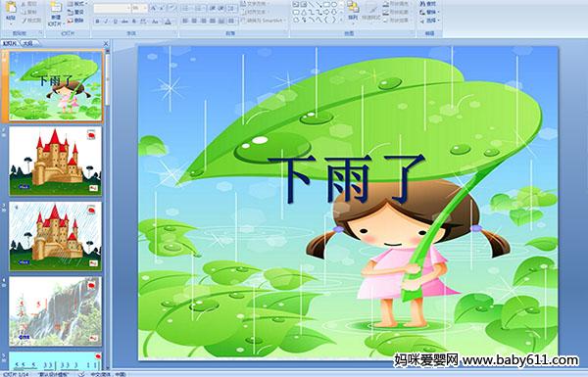The image size is (588, 377).
Task: Select the oval shape in shapes gallery
Action: click(x=334, y=5)
